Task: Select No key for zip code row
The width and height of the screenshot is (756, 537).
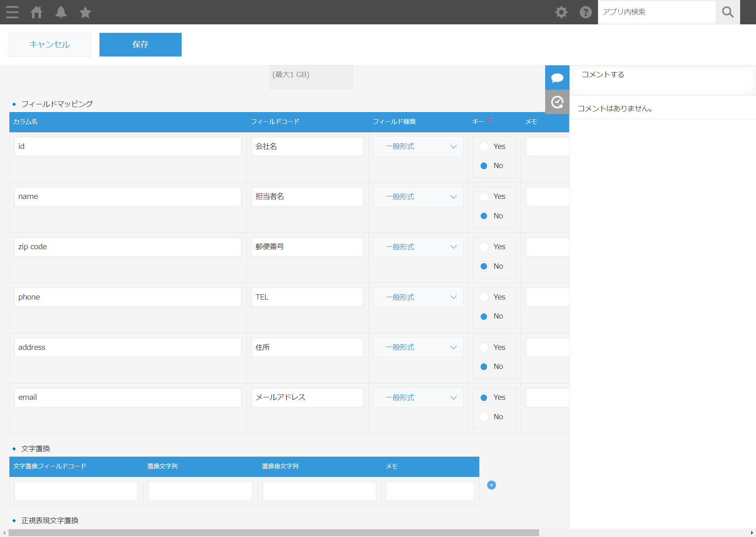Action: point(484,266)
